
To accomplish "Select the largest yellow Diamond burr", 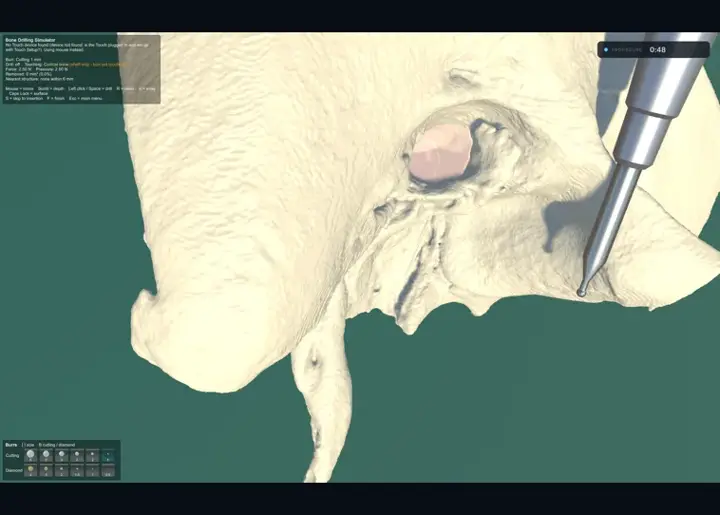I will click(x=30, y=470).
